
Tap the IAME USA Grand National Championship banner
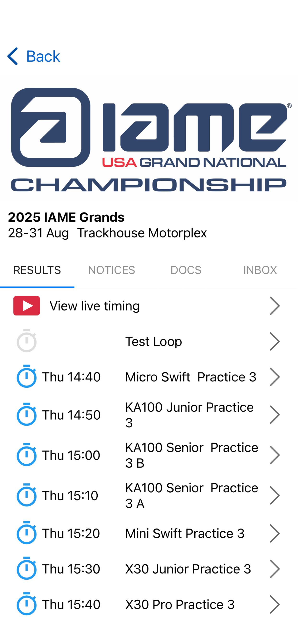pyautogui.click(x=149, y=139)
